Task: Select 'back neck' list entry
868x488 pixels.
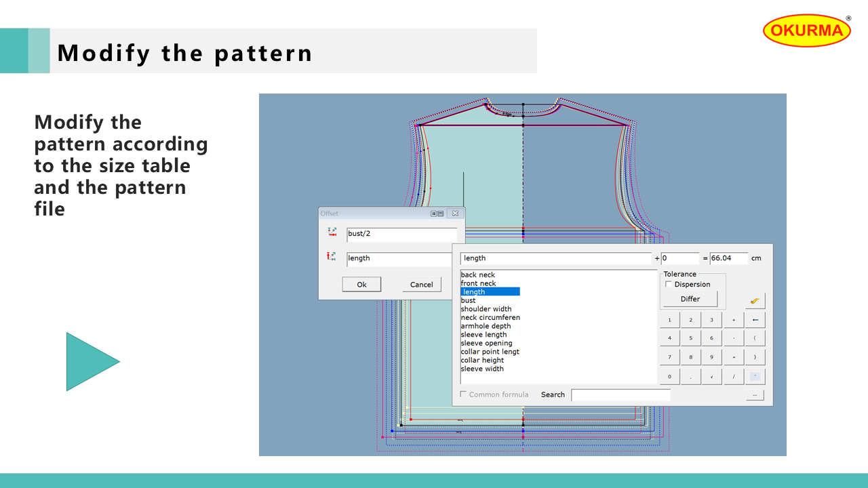Action: point(478,274)
